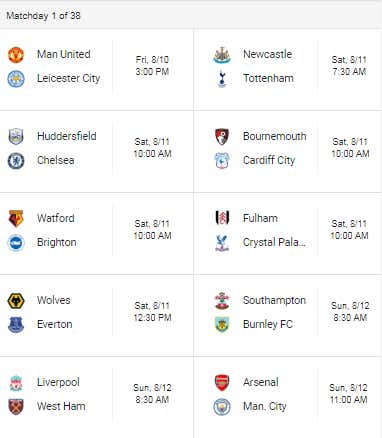Select the Leicester City crest
Image resolution: width=382 pixels, height=438 pixels.
[16, 79]
